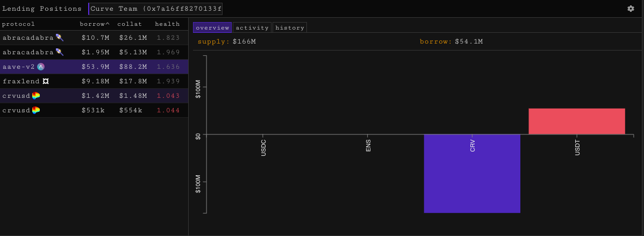Click the purple CRV supply bar
The image size is (644, 236).
point(472,173)
